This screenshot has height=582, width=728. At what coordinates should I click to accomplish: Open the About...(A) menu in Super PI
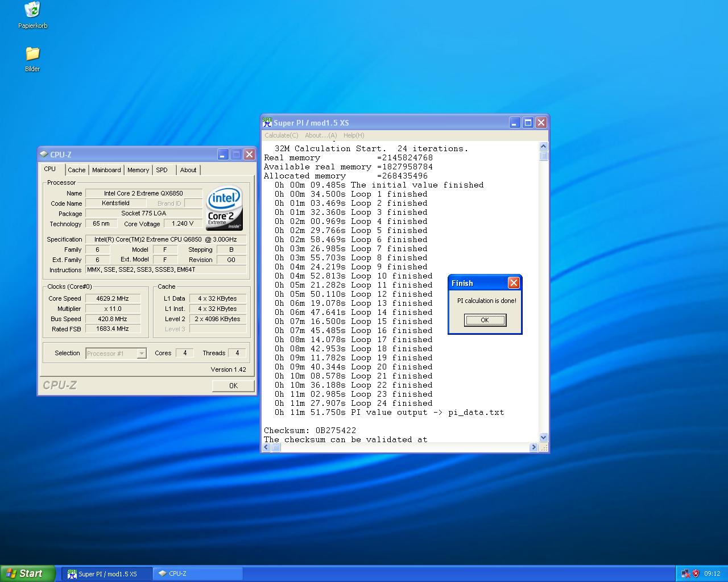click(321, 135)
